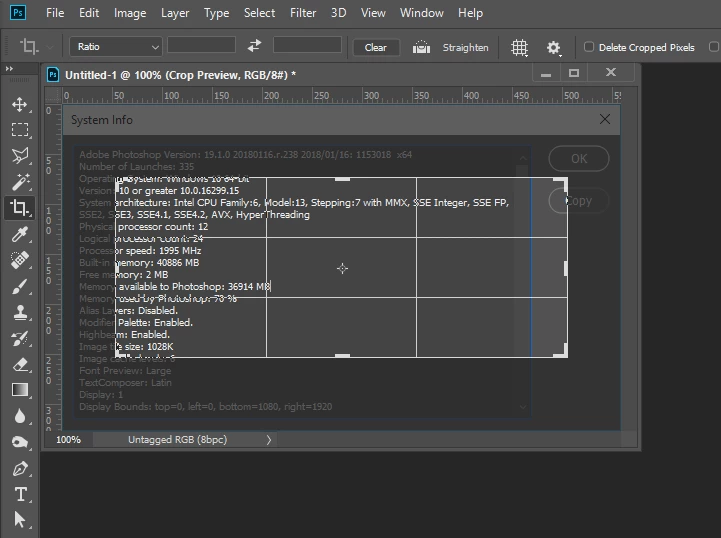
Task: Select the Clone Stamp tool
Action: click(19, 313)
